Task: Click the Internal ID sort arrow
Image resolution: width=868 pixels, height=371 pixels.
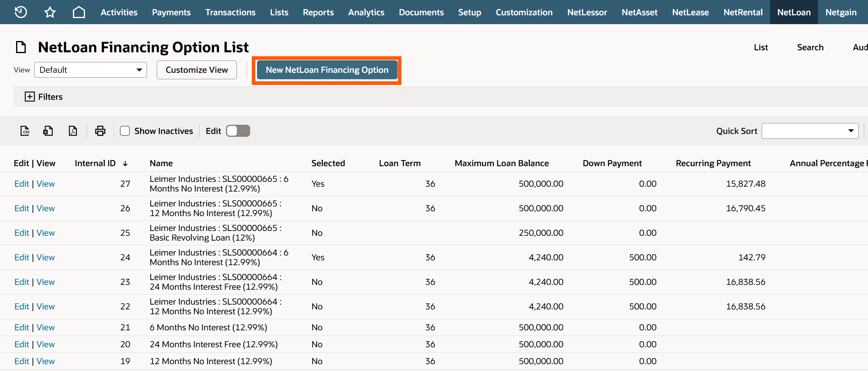Action: click(125, 163)
